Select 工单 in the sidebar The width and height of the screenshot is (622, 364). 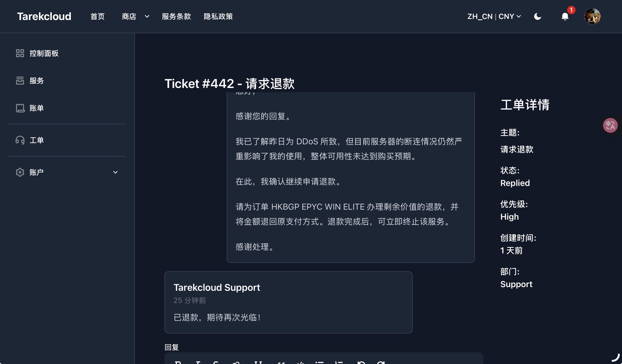click(37, 140)
